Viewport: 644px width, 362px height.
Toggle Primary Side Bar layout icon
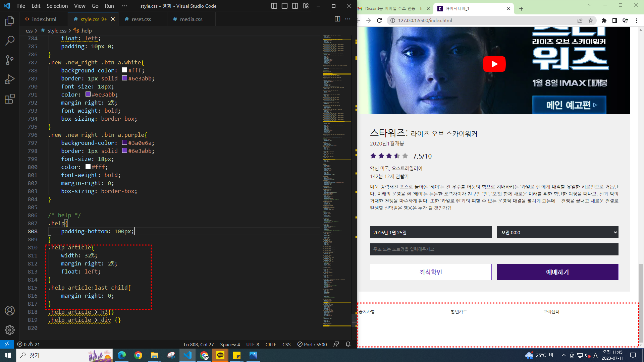point(274,6)
